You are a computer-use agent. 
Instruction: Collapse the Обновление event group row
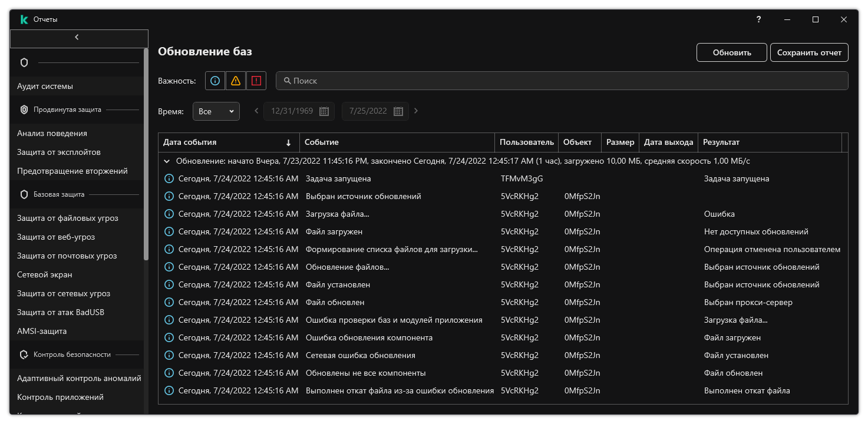(x=167, y=161)
